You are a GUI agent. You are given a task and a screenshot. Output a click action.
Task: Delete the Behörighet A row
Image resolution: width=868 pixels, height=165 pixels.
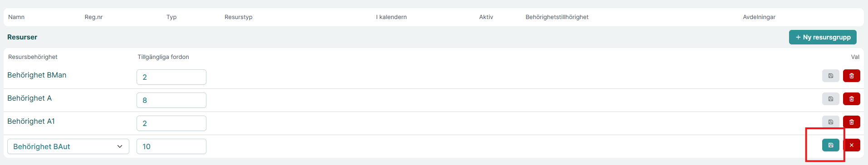tap(851, 99)
